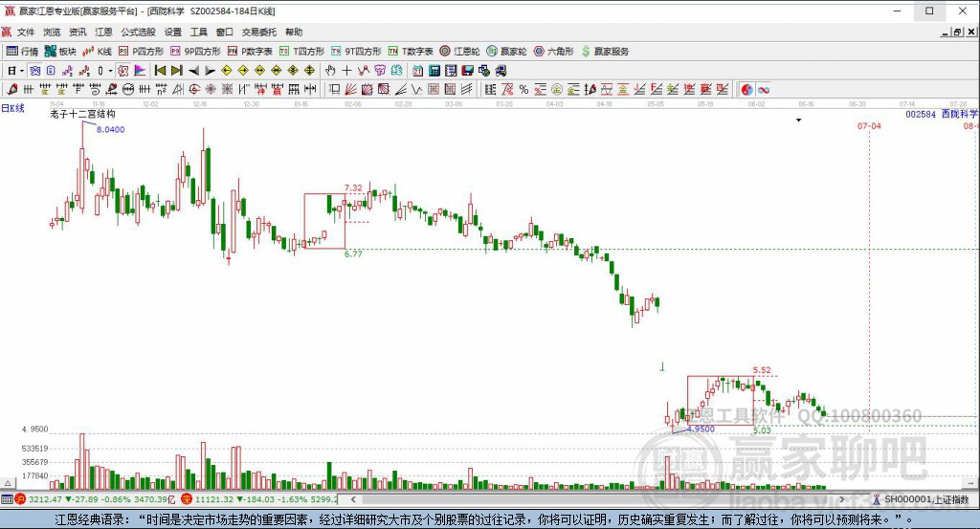Click the horizontal scrollbar in the status strip
The width and height of the screenshot is (980, 529).
point(597,499)
